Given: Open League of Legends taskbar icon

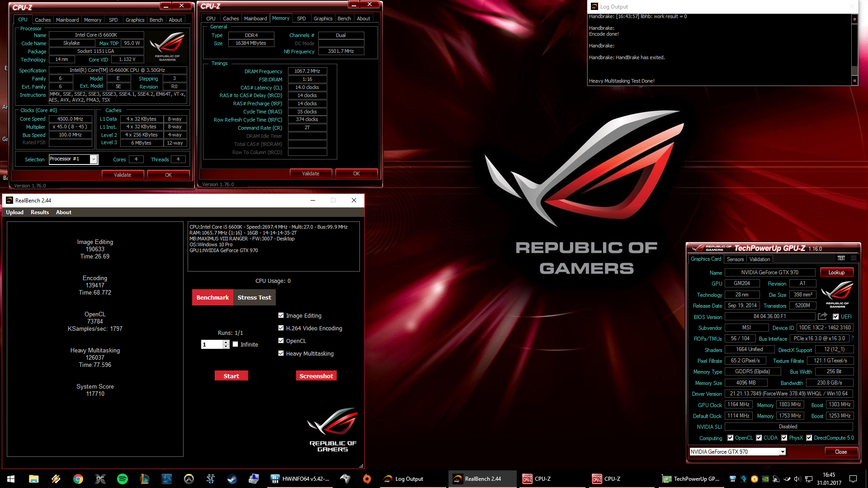Looking at the screenshot, I should (x=144, y=479).
